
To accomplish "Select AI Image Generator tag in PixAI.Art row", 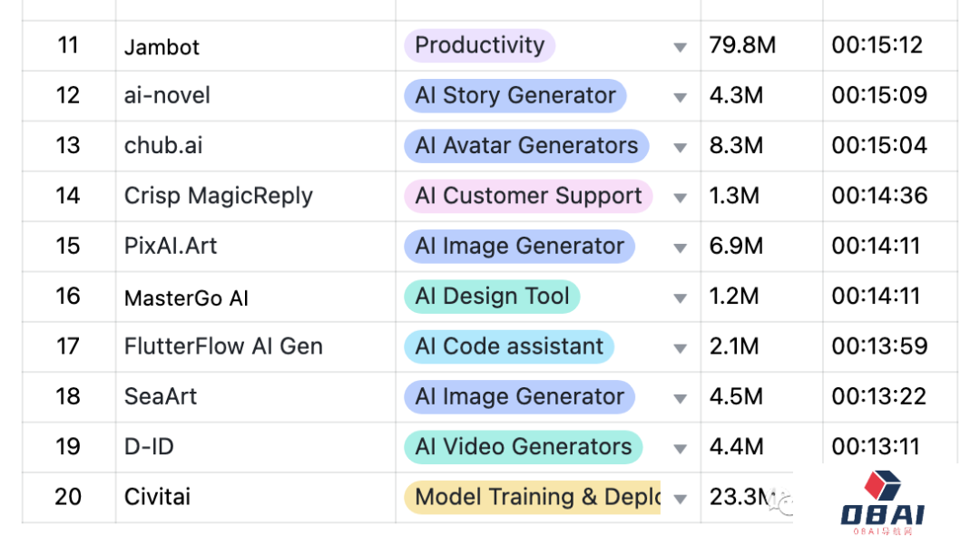I will pyautogui.click(x=519, y=247).
